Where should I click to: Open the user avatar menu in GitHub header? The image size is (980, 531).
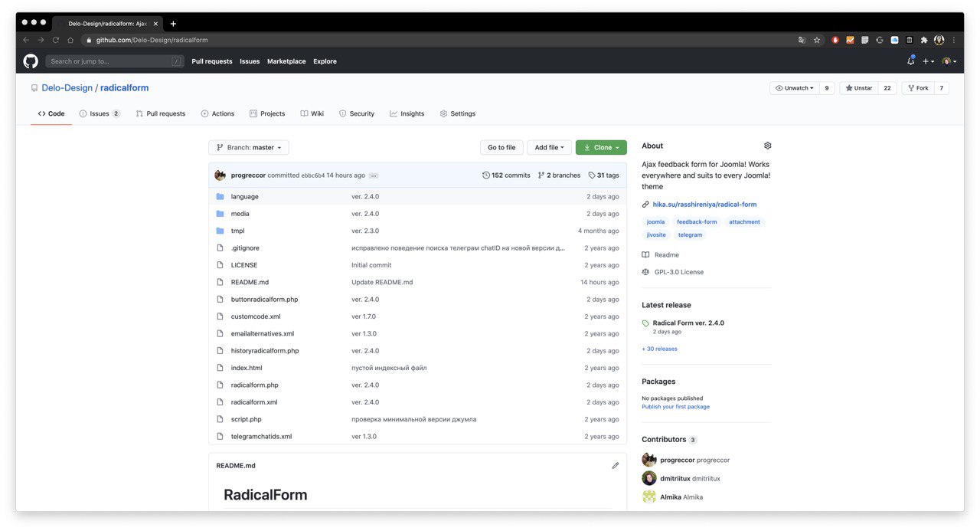click(x=949, y=61)
